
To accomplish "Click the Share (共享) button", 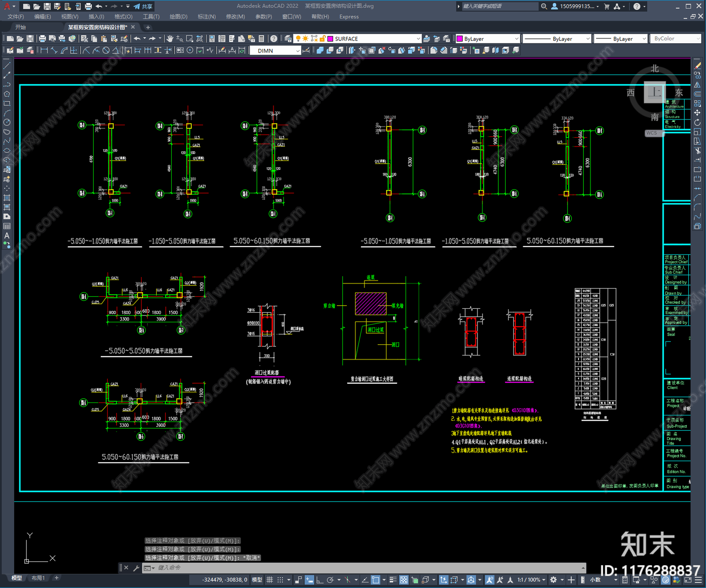I will point(143,6).
